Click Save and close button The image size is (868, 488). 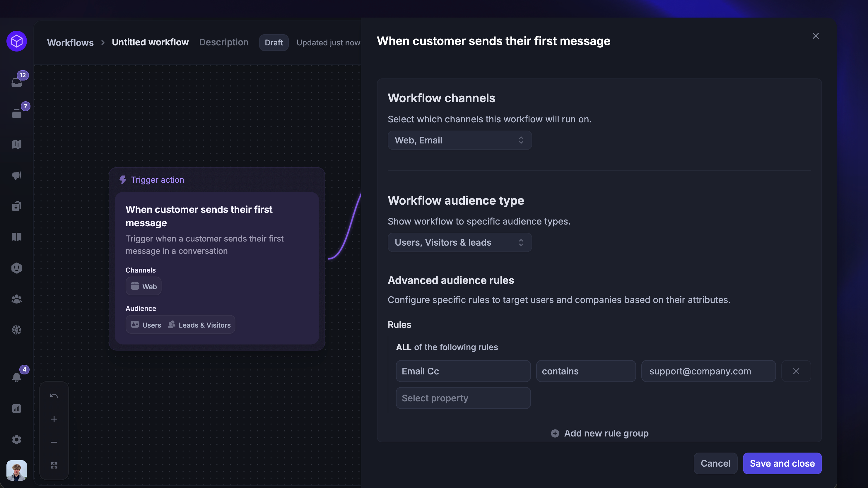782,463
